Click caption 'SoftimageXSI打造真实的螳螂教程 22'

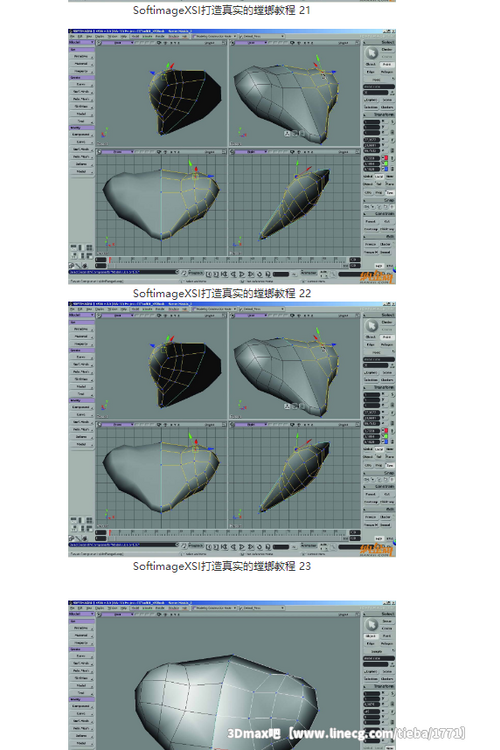click(x=222, y=293)
